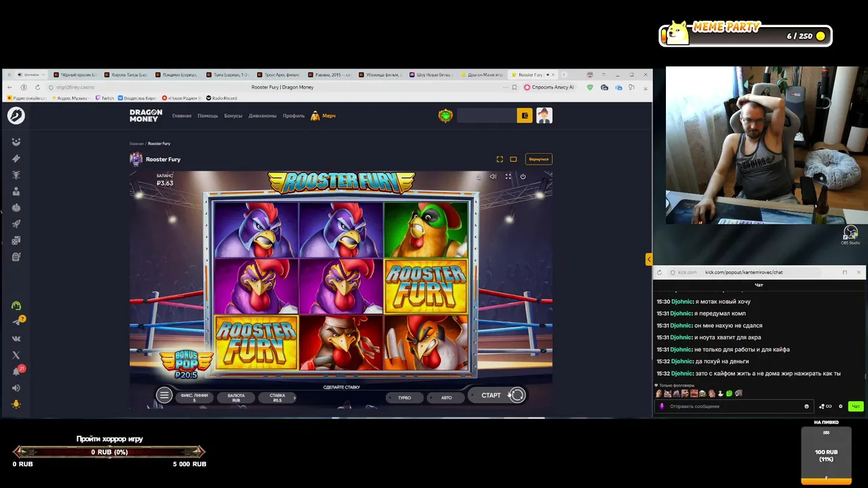Open the ВАЛЮТА RUB currency selector
The image size is (868, 488).
[236, 398]
